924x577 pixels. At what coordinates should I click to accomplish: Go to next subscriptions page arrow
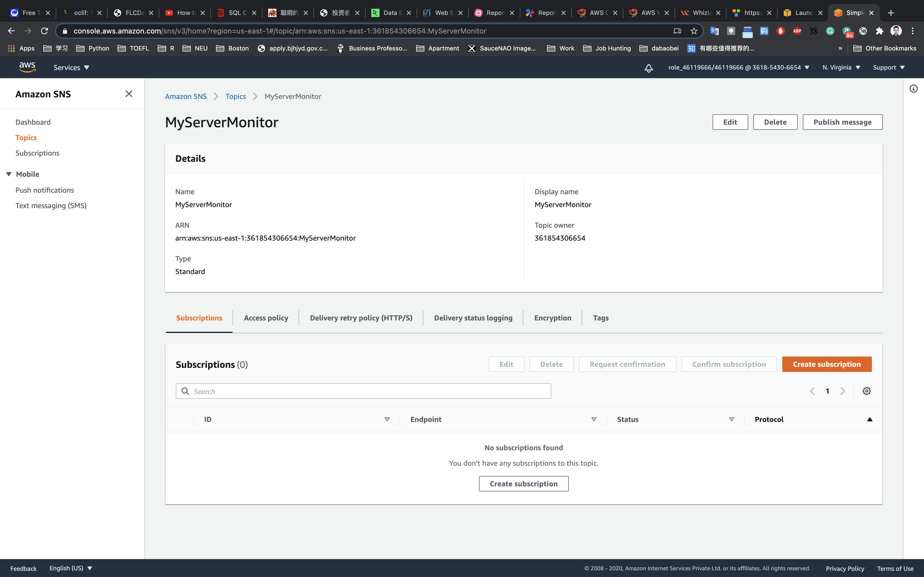(x=843, y=391)
